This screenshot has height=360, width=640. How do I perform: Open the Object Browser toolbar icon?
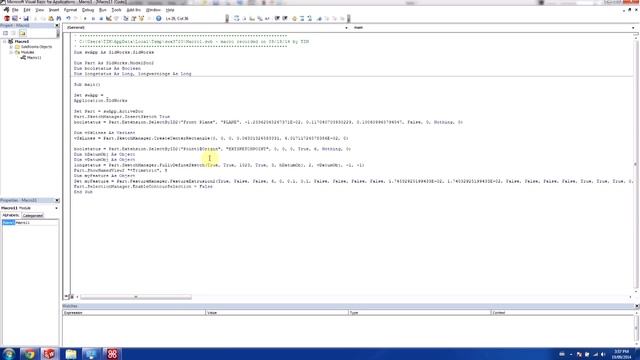click(141, 18)
